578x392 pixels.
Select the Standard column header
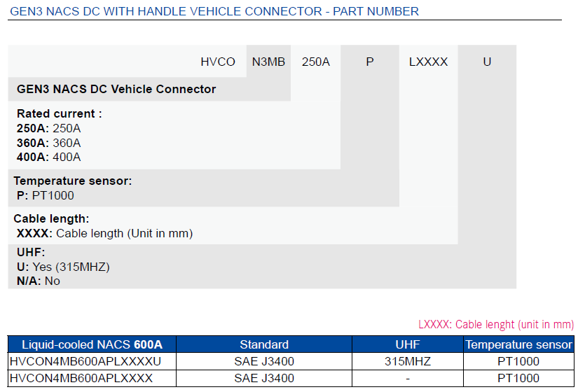tap(264, 344)
